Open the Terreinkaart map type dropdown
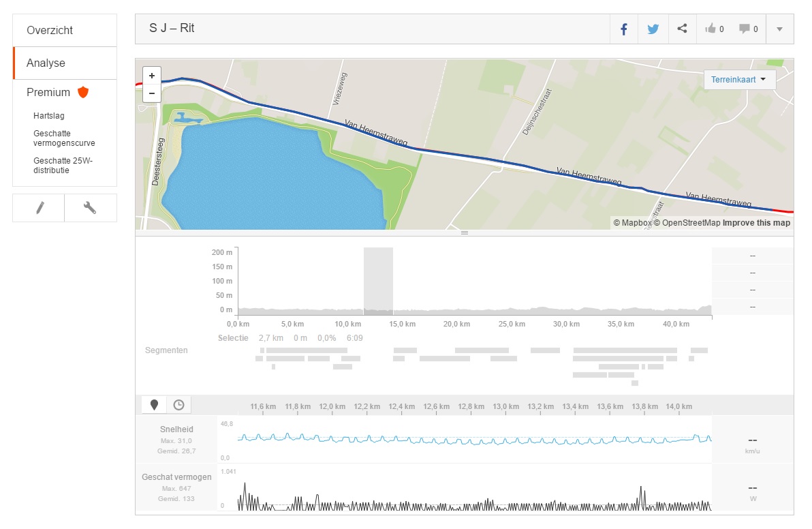812x529 pixels. point(739,80)
